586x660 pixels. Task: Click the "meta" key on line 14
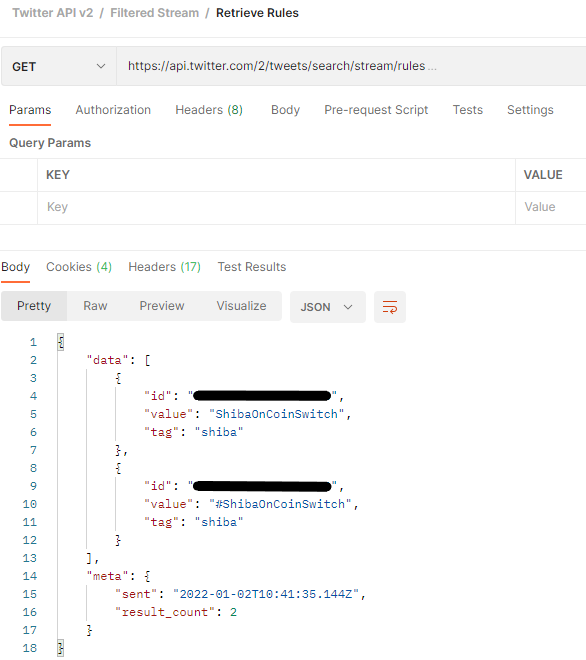click(107, 576)
